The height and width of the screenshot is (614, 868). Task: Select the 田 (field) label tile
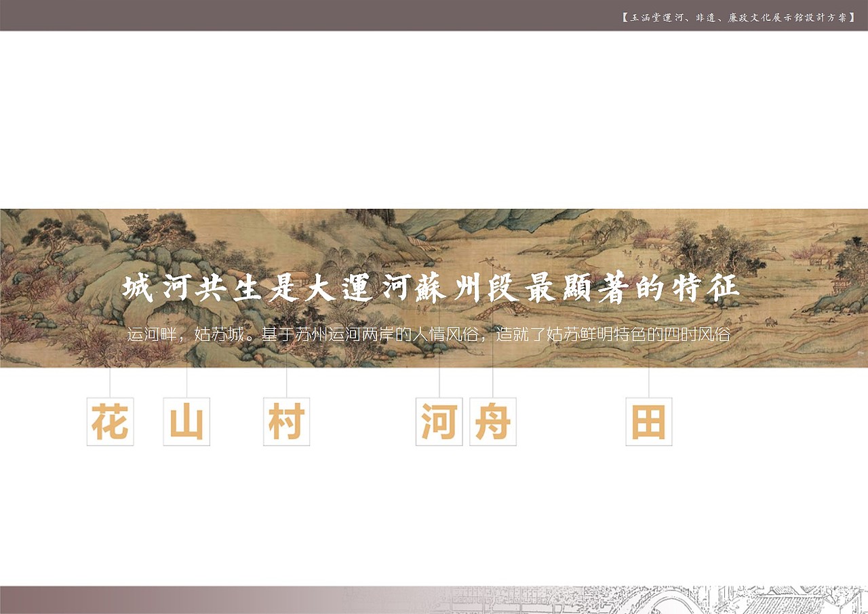point(648,422)
